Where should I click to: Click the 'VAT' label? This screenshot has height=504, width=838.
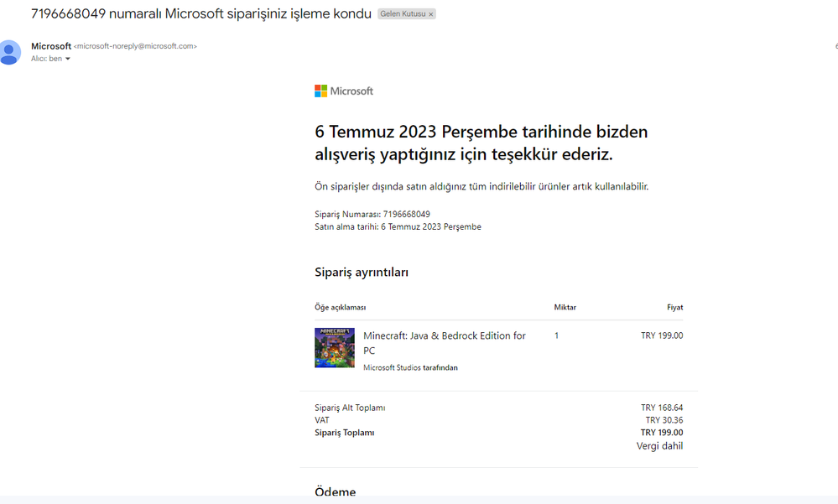322,420
